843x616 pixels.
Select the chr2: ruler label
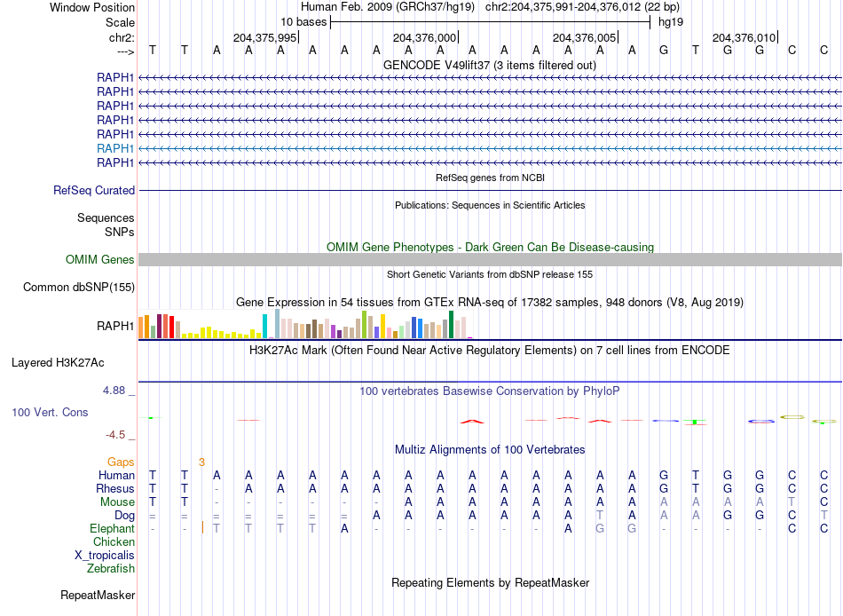tap(122, 37)
